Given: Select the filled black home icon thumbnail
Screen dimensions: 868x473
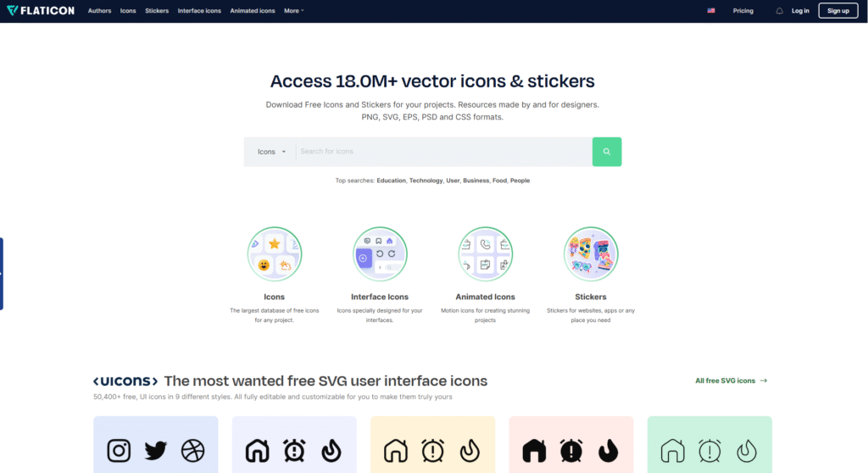Looking at the screenshot, I should pyautogui.click(x=534, y=450).
